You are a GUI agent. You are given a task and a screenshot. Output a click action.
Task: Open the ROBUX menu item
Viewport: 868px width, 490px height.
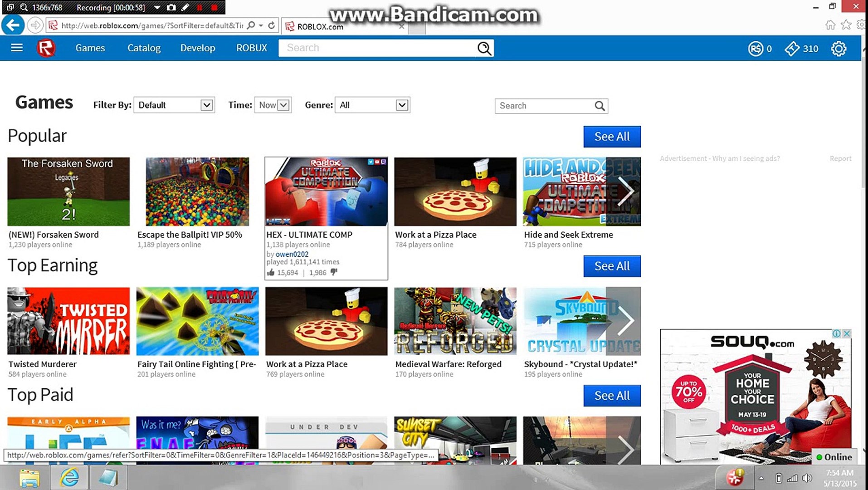pyautogui.click(x=252, y=48)
